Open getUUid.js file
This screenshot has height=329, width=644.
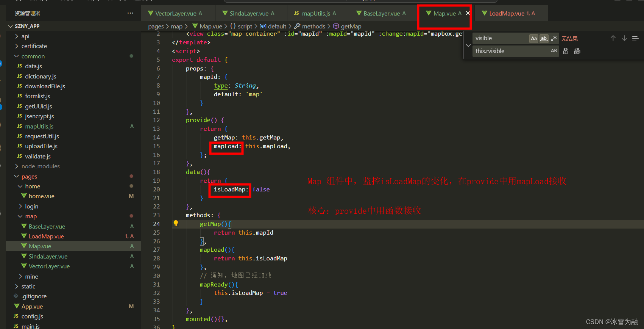[39, 107]
